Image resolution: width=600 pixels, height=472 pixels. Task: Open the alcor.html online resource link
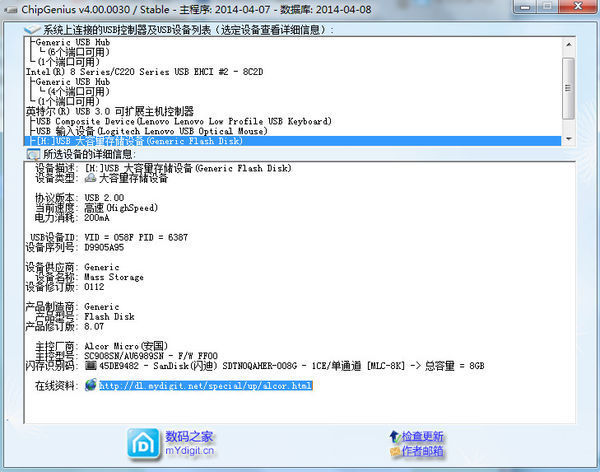tap(206, 385)
